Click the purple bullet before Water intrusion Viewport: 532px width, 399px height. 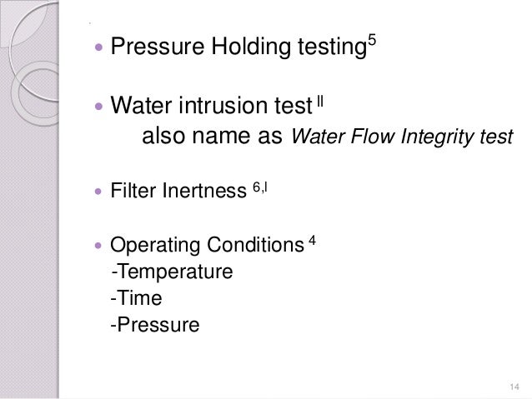98,107
